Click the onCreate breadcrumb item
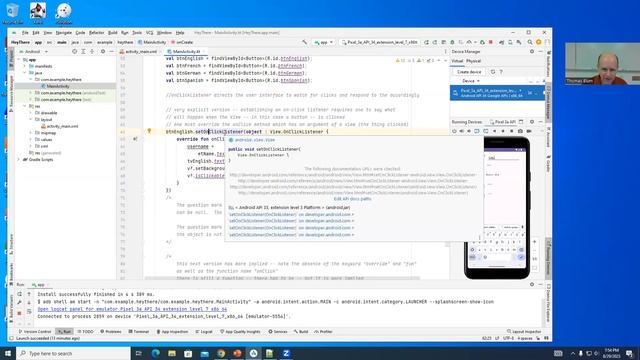This screenshot has height=360, width=640. click(182, 42)
